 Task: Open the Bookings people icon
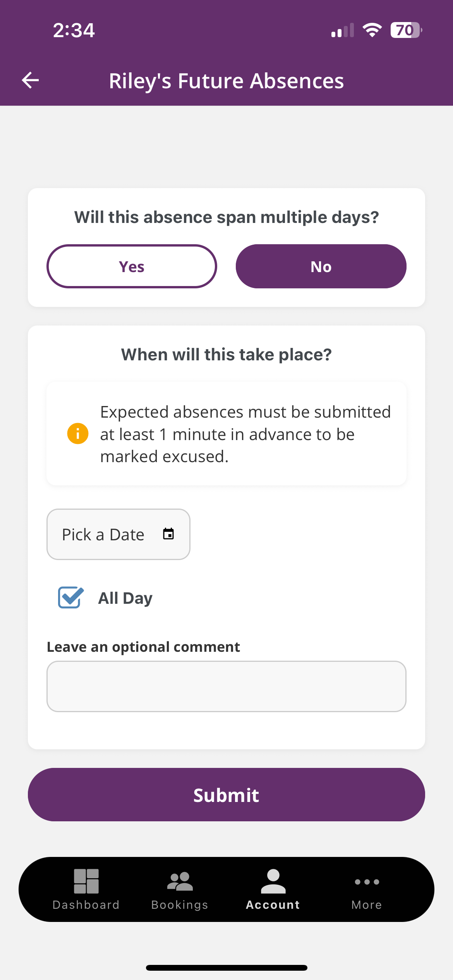point(180,881)
